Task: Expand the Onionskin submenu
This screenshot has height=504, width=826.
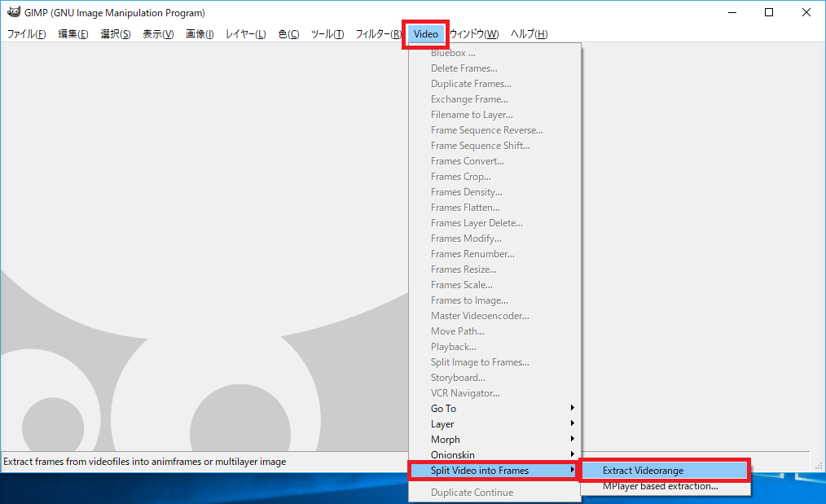Action: [x=494, y=455]
